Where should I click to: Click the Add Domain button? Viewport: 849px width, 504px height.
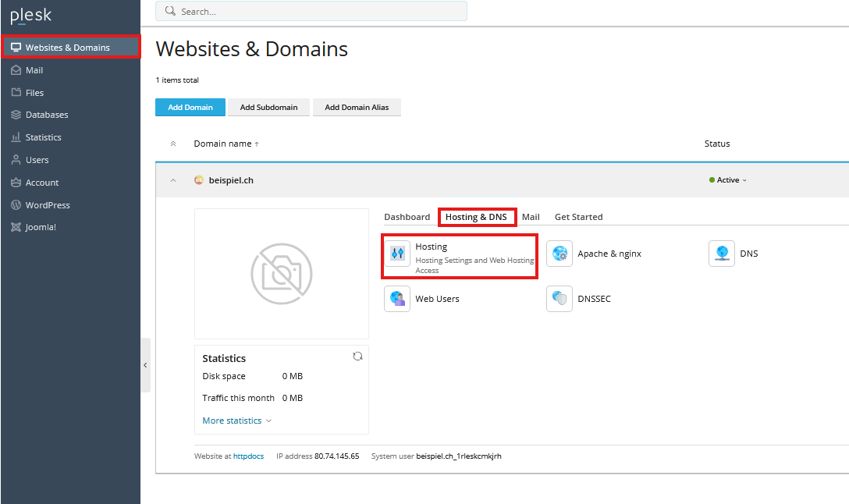(190, 108)
